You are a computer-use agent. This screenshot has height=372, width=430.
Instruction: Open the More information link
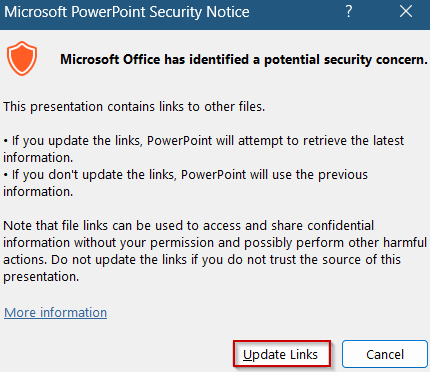[x=55, y=312]
